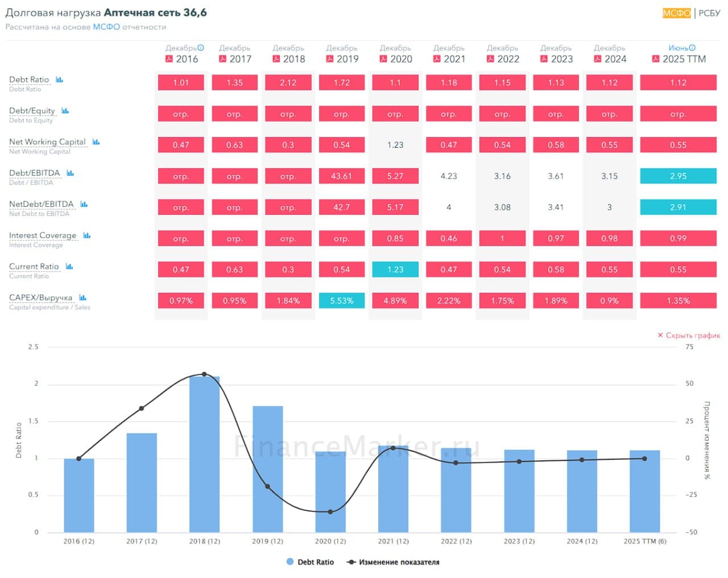Click the info icon next to Июнь

pyautogui.click(x=692, y=48)
